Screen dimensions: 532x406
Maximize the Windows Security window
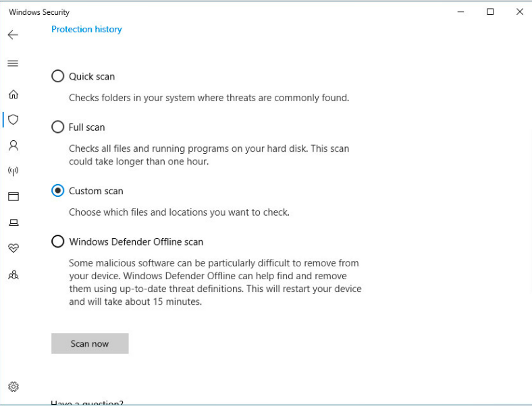[x=490, y=12]
